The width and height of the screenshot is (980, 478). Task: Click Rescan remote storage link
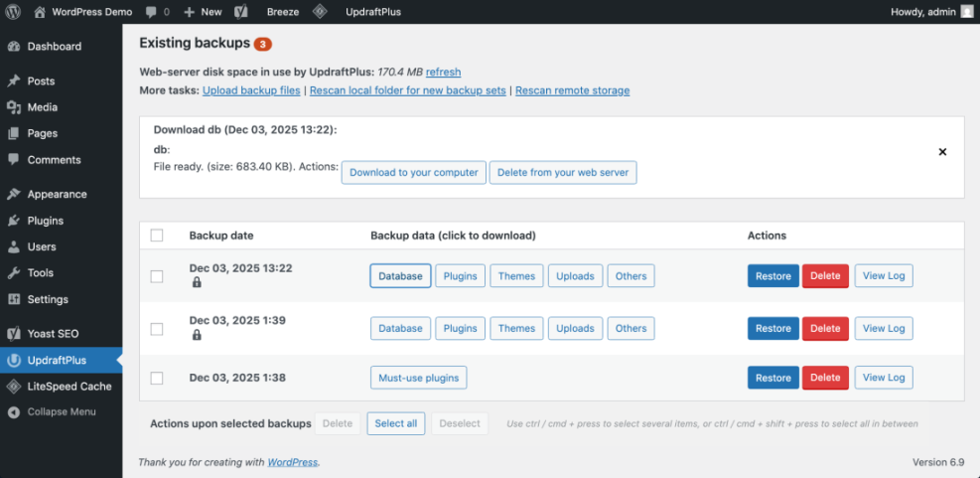[x=573, y=90]
